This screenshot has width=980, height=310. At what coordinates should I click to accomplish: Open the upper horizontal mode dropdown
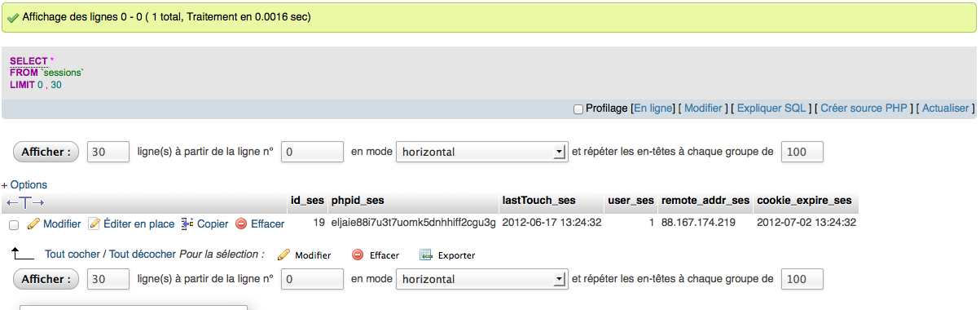(481, 152)
